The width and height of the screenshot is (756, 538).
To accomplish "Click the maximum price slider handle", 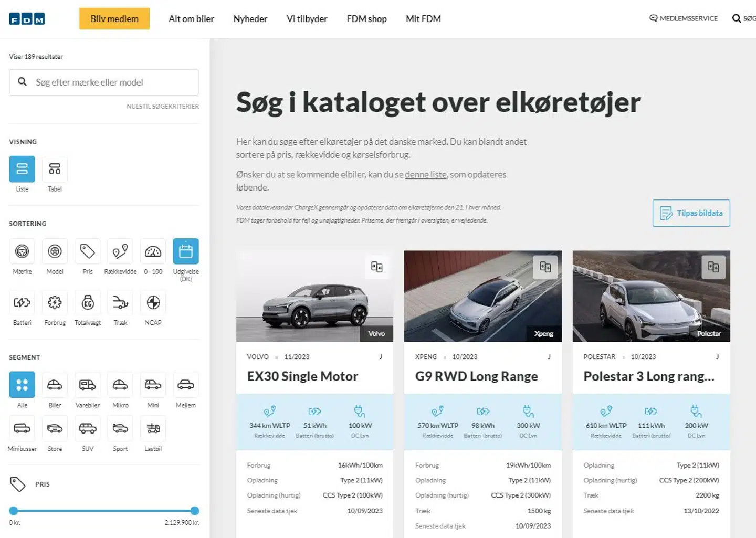I will (195, 511).
